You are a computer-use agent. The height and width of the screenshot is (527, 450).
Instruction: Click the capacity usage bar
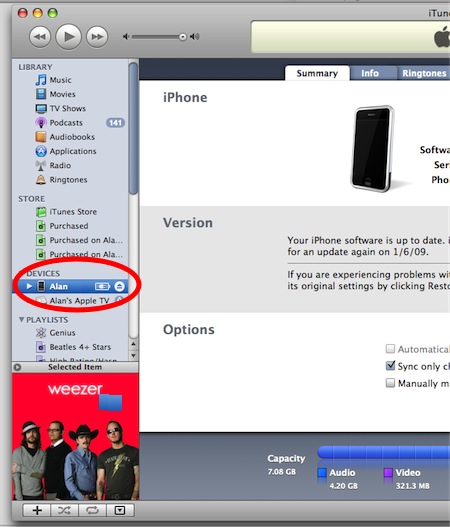tap(383, 452)
